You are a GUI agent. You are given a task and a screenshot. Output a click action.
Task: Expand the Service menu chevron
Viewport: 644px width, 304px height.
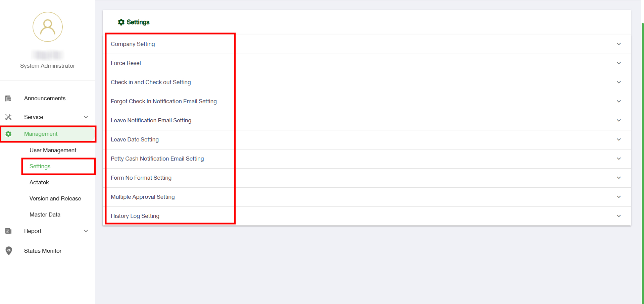click(86, 117)
